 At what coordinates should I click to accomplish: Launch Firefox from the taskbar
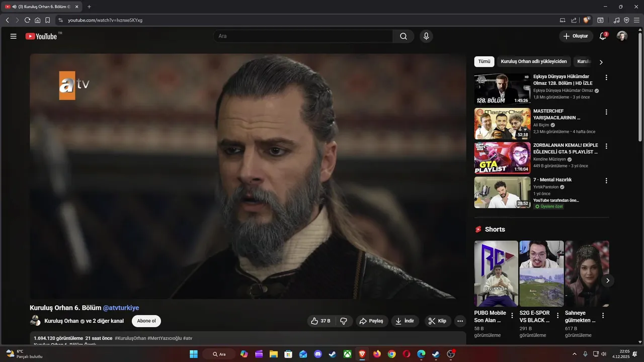377,354
